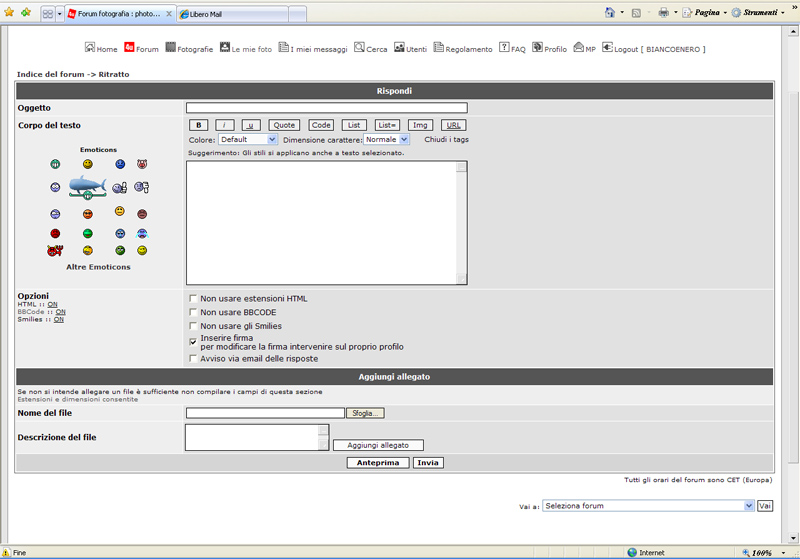Click the FAQ question-mark icon
The height and width of the screenshot is (559, 800).
(504, 47)
